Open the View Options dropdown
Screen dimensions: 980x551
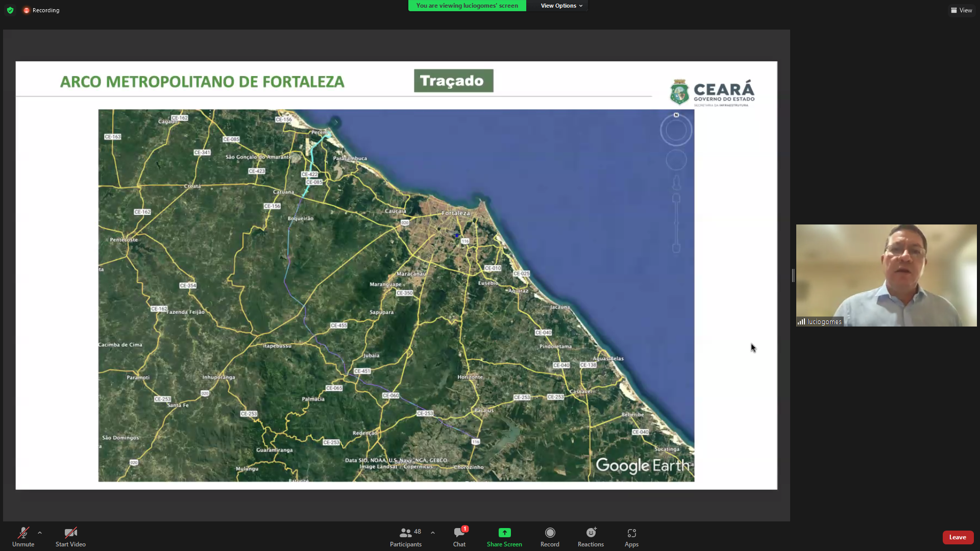[561, 6]
